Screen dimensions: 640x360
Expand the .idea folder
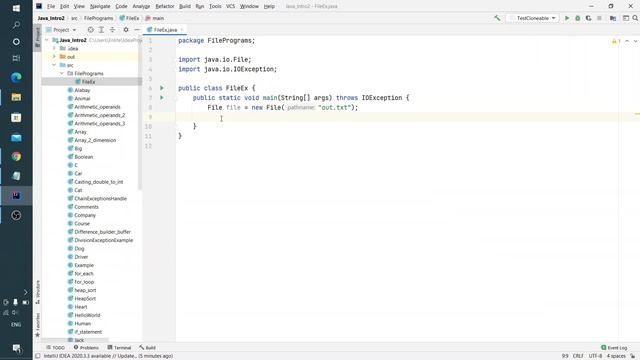54,49
